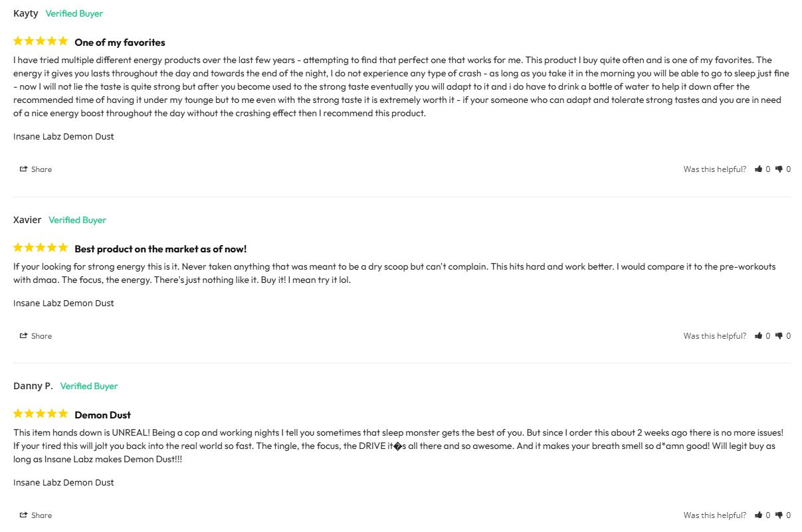Upvote Xavier's review as helpful
Image resolution: width=802 pixels, height=532 pixels.
[759, 336]
